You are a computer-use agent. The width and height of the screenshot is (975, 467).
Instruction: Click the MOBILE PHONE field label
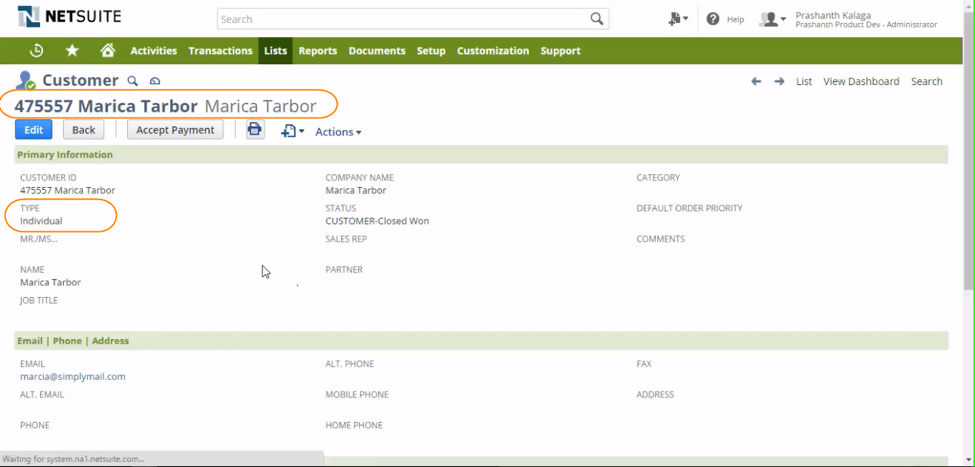click(357, 395)
